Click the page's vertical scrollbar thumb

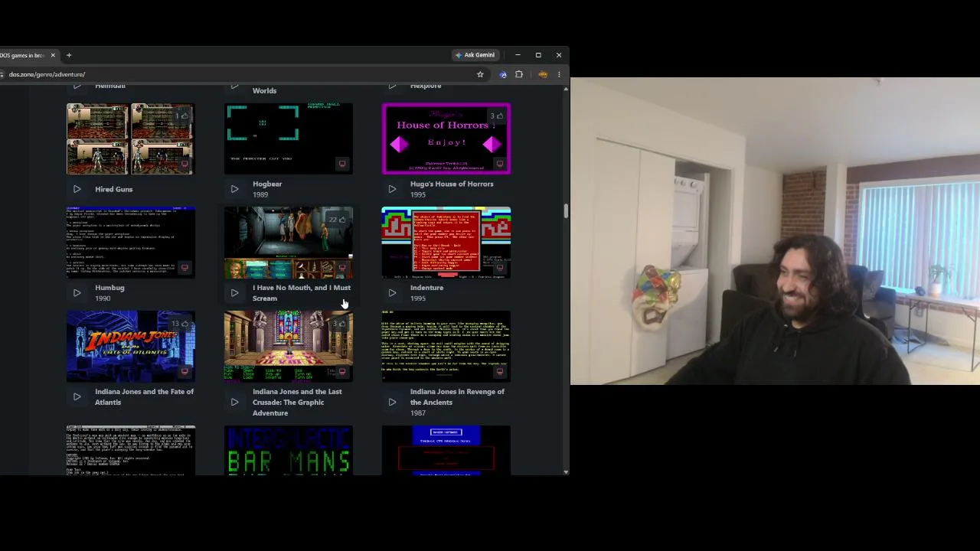(x=566, y=211)
